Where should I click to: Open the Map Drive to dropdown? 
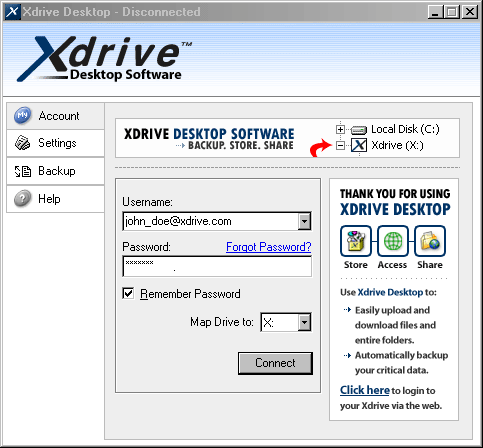[x=304, y=322]
